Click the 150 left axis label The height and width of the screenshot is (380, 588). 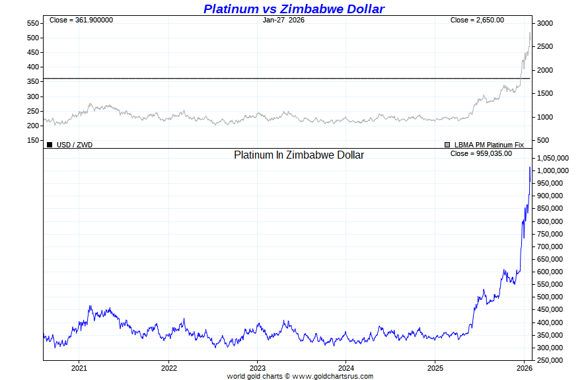33,140
